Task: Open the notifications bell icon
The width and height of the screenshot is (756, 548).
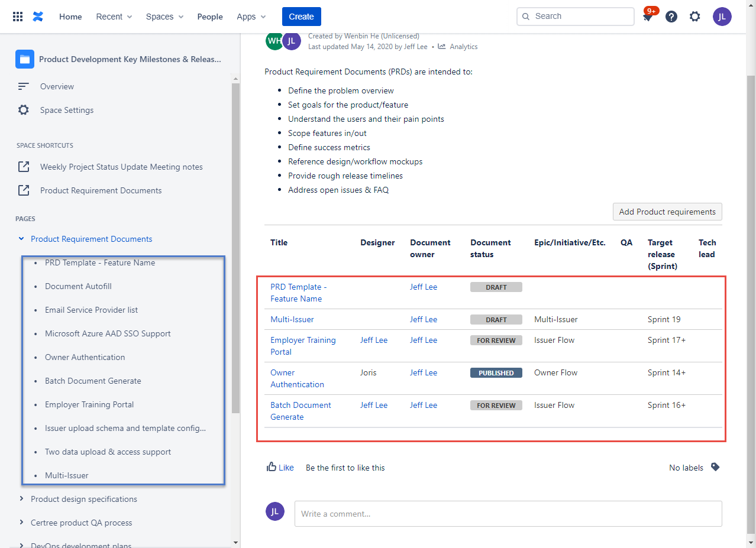Action: pyautogui.click(x=648, y=17)
